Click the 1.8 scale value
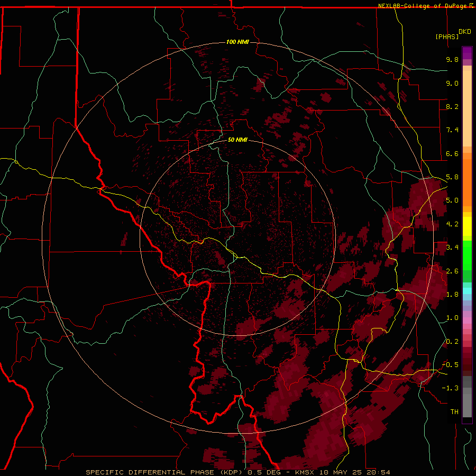The image size is (476, 476). coord(452,295)
